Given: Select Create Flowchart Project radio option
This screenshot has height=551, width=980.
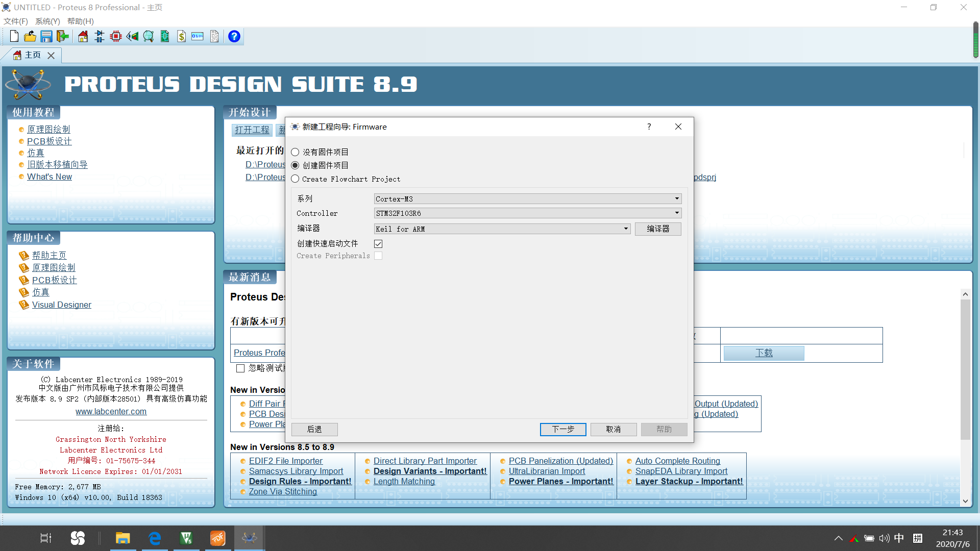Looking at the screenshot, I should click(x=295, y=179).
